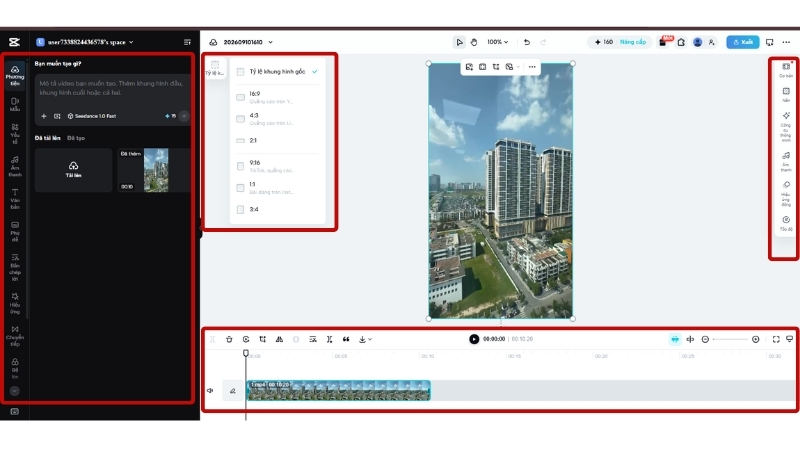Open the Mẫu templates panel
The width and height of the screenshot is (800, 450).
15,105
